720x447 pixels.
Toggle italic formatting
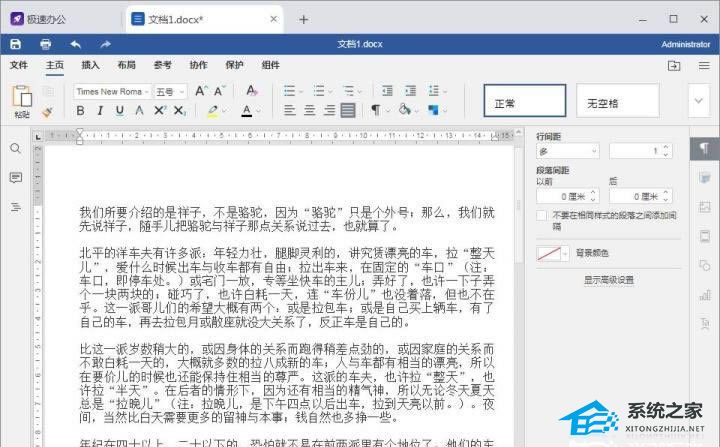click(x=100, y=110)
